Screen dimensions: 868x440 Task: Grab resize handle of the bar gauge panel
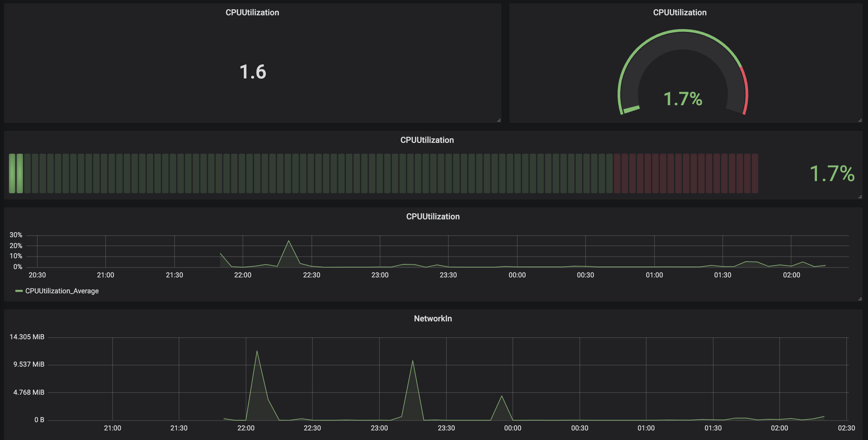(860, 197)
